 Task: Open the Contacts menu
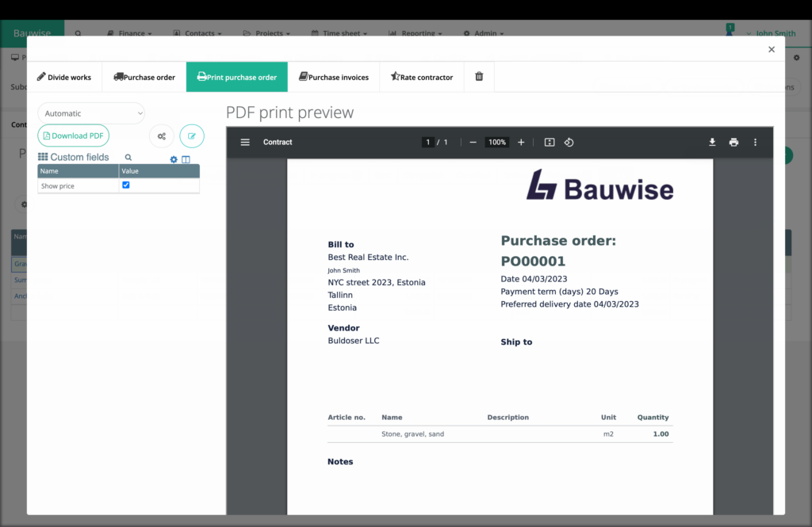(x=197, y=32)
